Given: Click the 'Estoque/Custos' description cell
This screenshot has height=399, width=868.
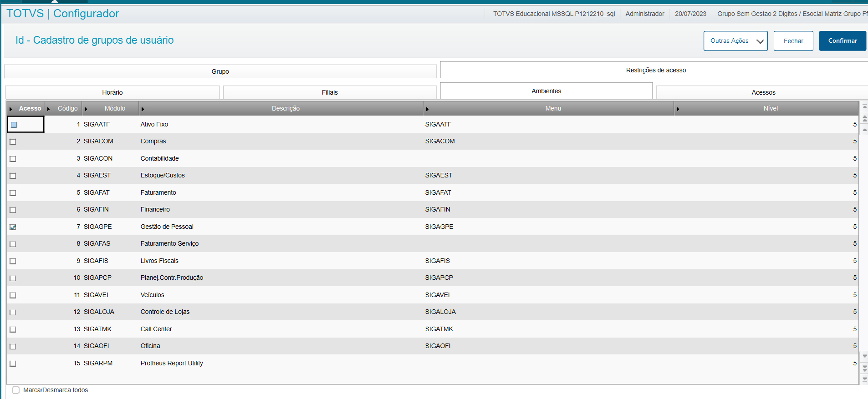Looking at the screenshot, I should point(163,176).
